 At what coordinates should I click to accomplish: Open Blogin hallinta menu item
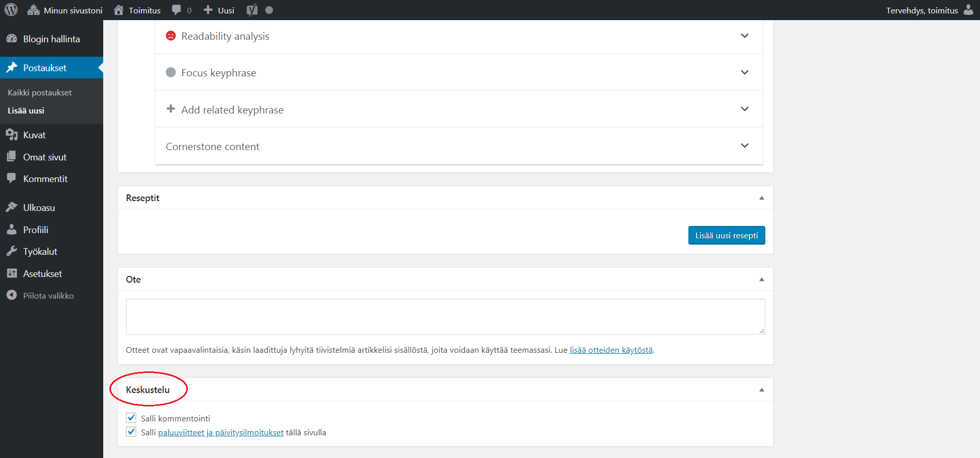tap(52, 39)
